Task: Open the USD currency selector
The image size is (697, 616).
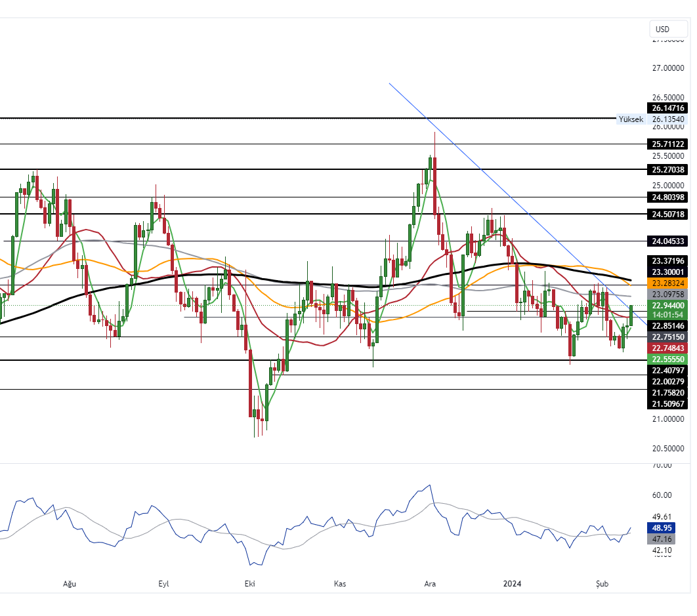Action: point(667,29)
